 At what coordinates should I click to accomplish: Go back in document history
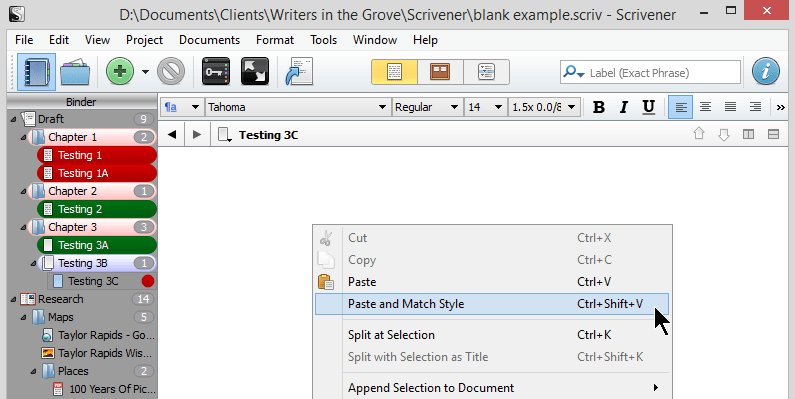(x=172, y=134)
